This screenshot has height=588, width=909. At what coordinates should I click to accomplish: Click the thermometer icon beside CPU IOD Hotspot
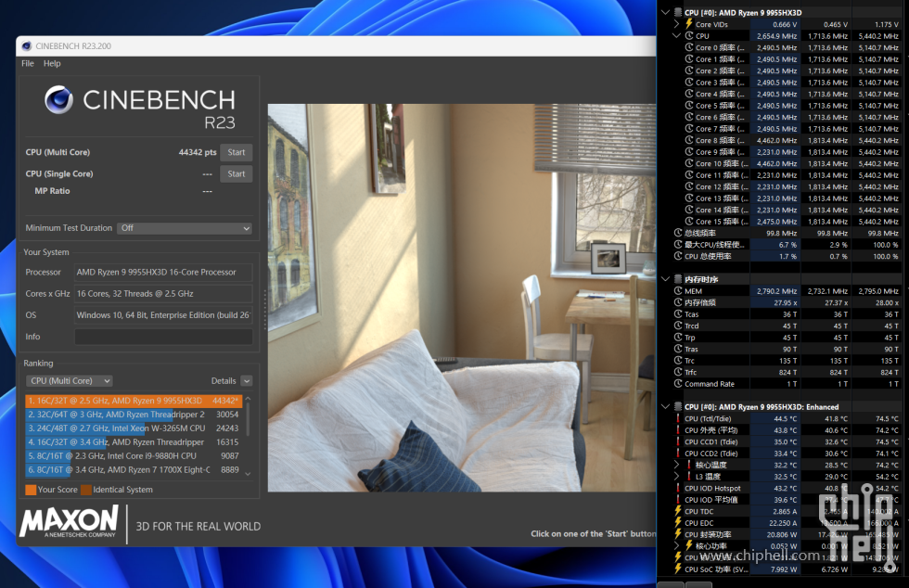pos(678,488)
